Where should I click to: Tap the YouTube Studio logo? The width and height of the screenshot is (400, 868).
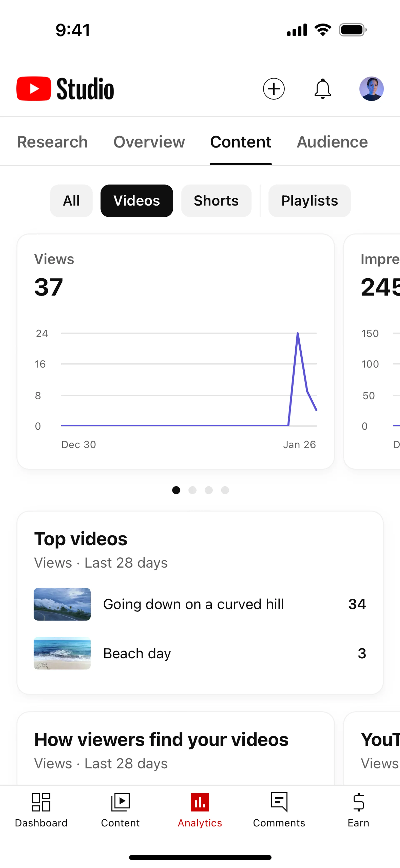click(x=65, y=89)
